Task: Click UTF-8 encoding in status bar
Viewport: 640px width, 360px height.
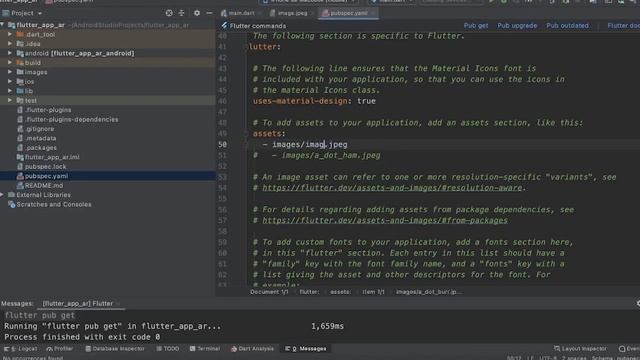Action: (547, 358)
